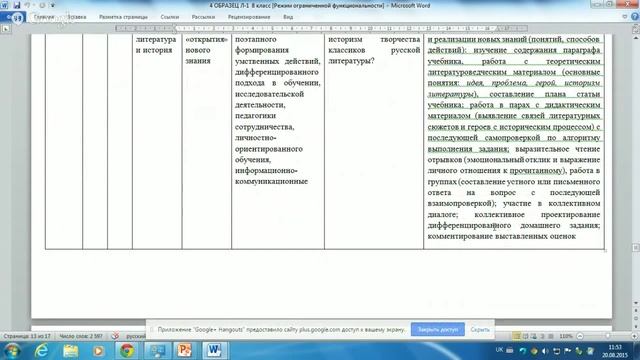The image size is (640, 360).
Task: Click the 110% zoom level
Action: click(566, 336)
